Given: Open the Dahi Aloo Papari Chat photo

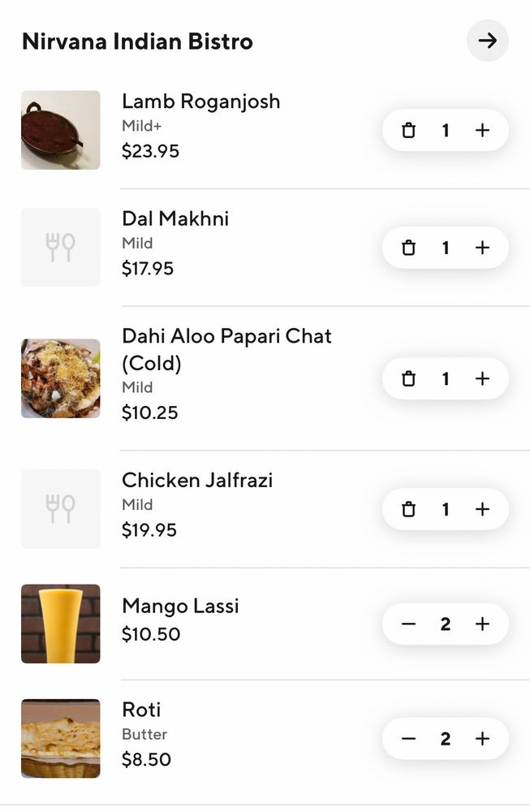Looking at the screenshot, I should click(60, 378).
